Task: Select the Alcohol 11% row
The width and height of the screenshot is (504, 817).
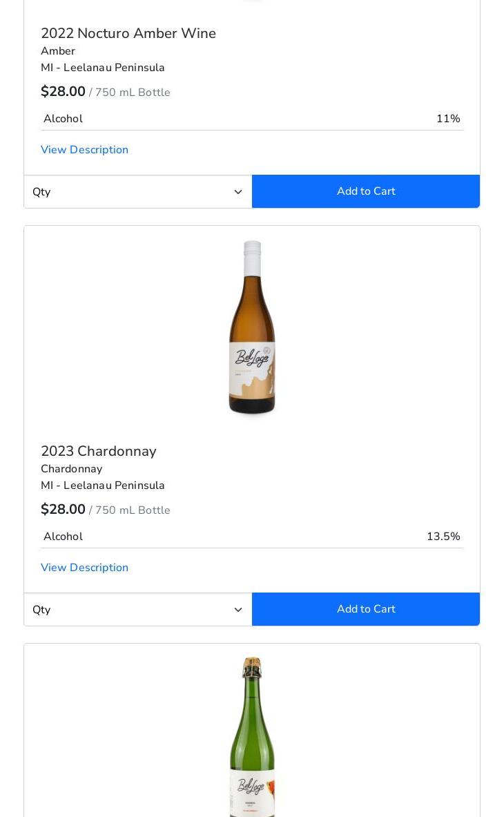Action: pyautogui.click(x=252, y=119)
